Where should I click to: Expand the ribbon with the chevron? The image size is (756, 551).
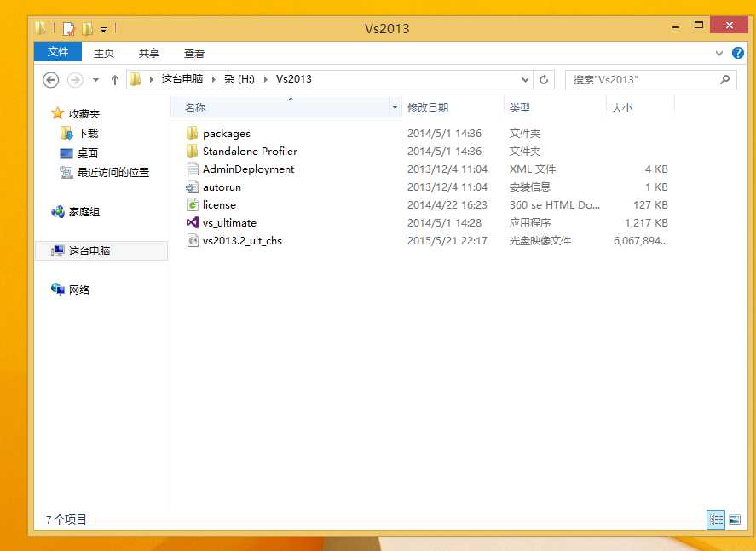pyautogui.click(x=719, y=53)
